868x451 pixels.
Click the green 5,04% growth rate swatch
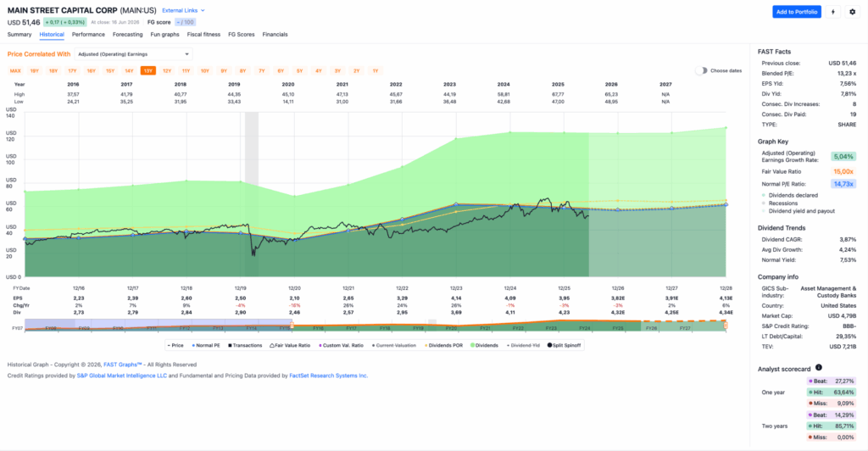pyautogui.click(x=843, y=157)
